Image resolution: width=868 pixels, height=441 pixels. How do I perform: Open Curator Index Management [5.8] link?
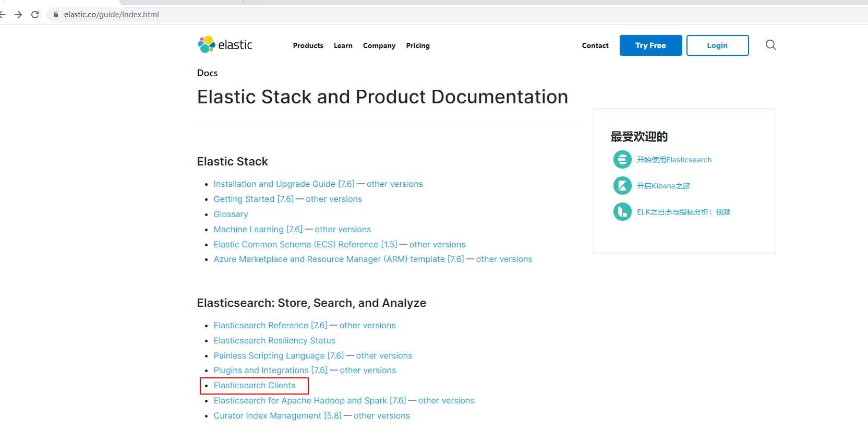coord(278,415)
